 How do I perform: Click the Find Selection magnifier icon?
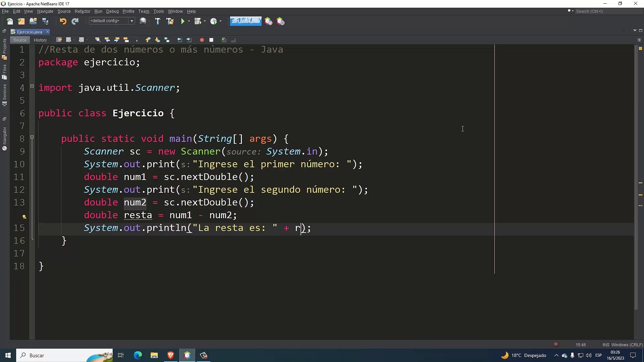98,40
